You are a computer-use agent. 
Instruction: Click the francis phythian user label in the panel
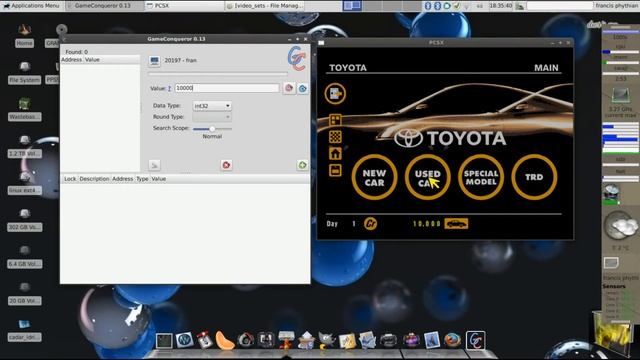click(x=616, y=6)
